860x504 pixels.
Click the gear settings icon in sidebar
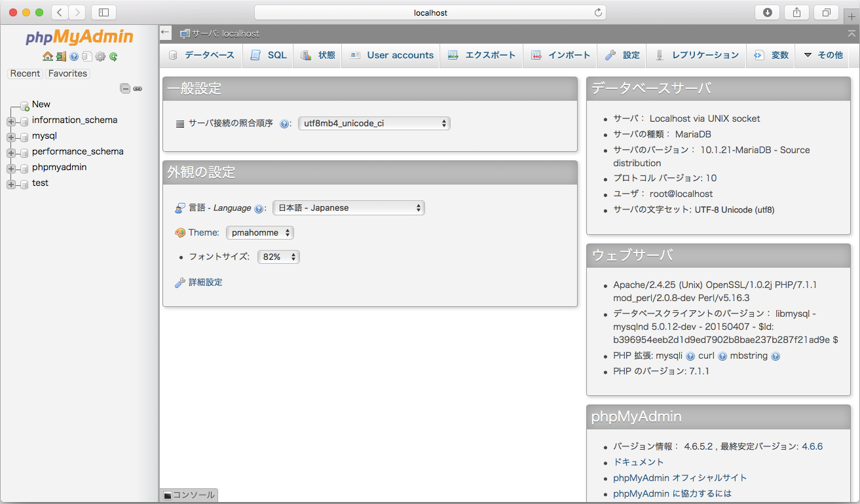point(100,57)
